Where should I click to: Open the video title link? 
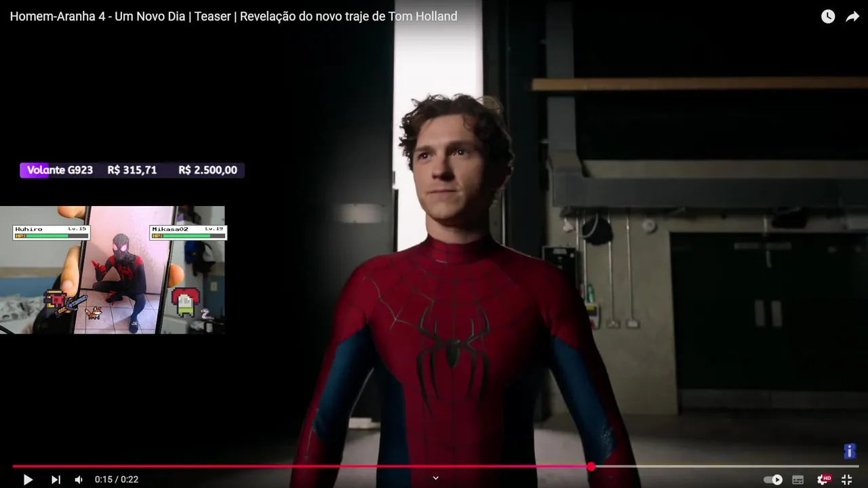tap(233, 16)
